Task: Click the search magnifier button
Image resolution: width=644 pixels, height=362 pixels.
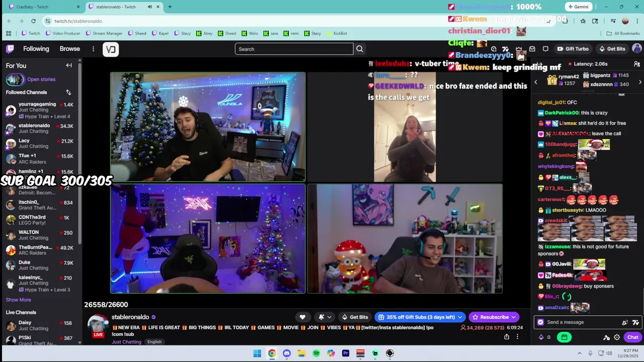Action: (360, 49)
